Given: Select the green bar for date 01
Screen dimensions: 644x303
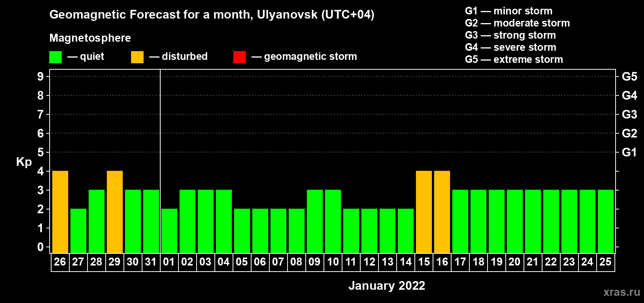Looking at the screenshot, I should [169, 231].
